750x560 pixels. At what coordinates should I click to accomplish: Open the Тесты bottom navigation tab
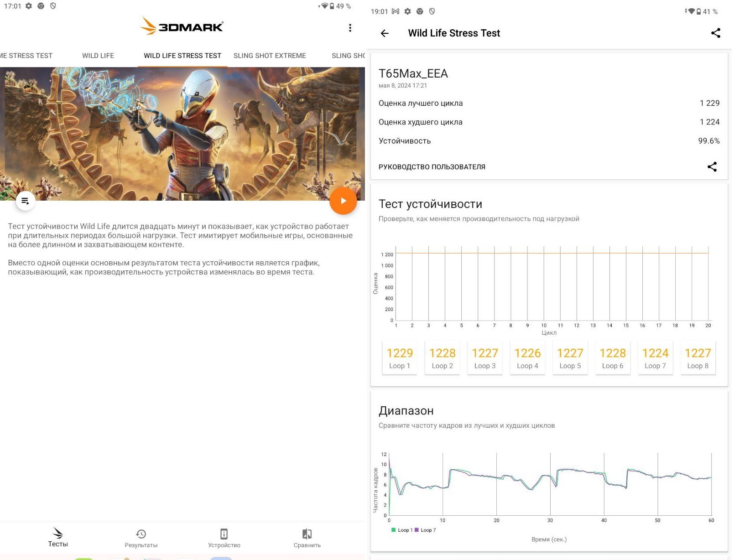58,537
